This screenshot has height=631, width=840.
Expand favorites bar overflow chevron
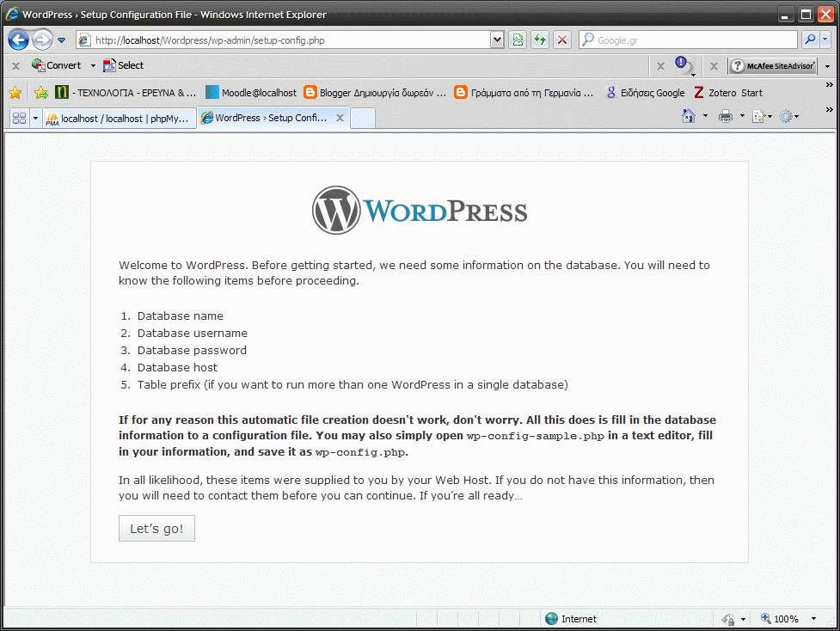coord(830,85)
